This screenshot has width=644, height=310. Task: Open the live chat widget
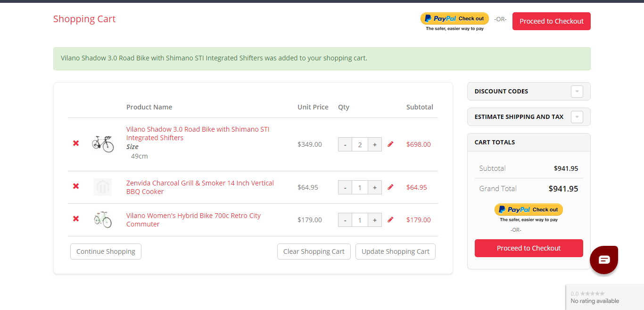click(604, 260)
